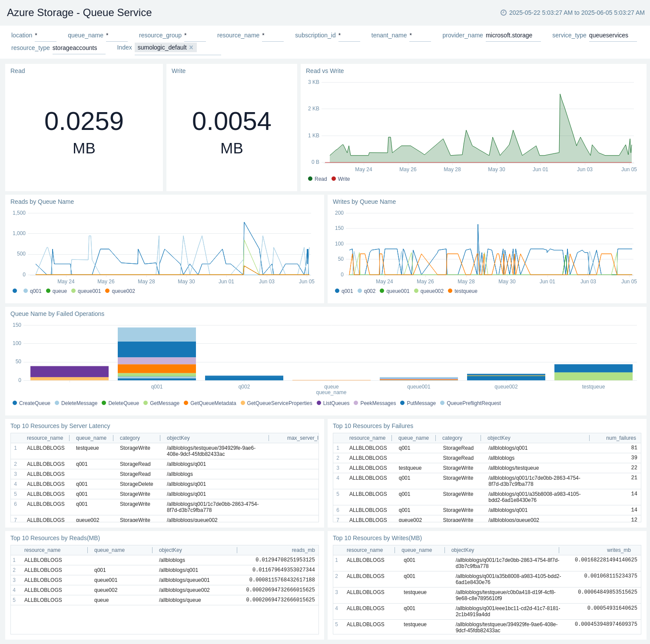Toggle PeekMessages legend entry
650x644 pixels.
click(x=375, y=403)
